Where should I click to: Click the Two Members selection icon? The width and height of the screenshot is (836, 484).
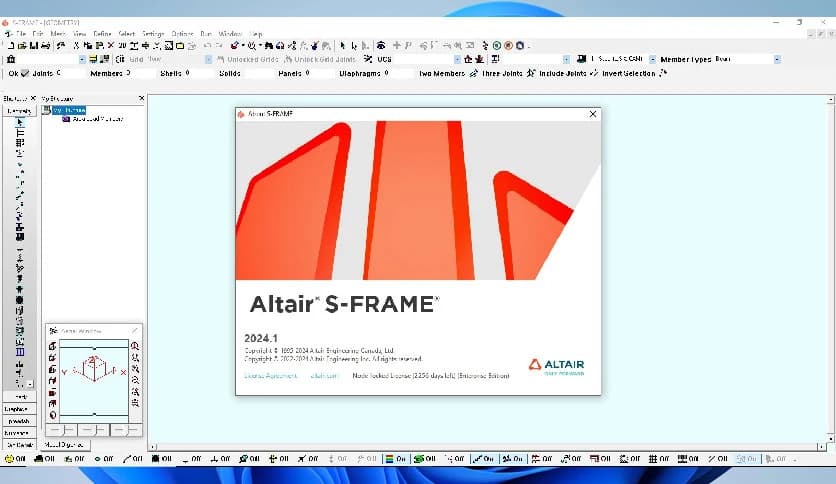(473, 73)
